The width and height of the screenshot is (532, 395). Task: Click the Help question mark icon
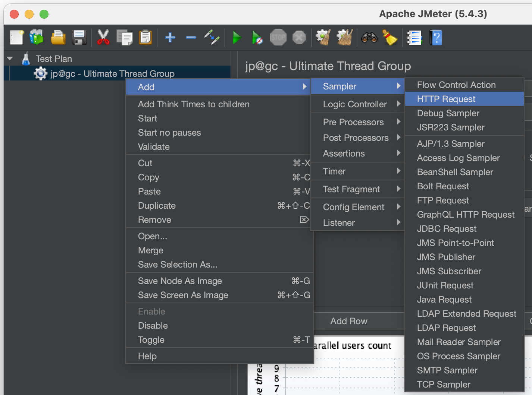point(436,38)
